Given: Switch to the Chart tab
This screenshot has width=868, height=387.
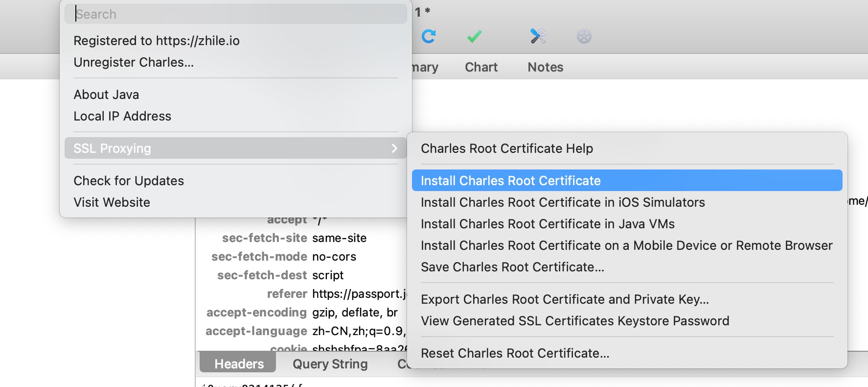Looking at the screenshot, I should coord(481,67).
